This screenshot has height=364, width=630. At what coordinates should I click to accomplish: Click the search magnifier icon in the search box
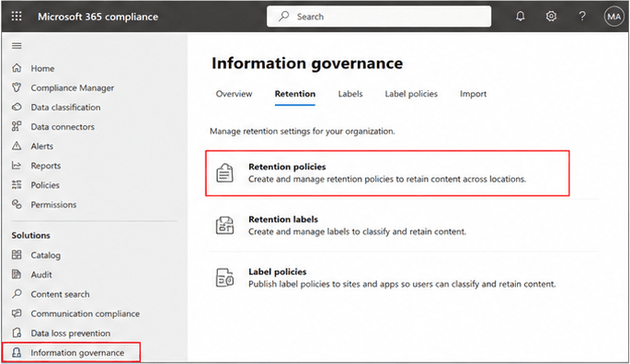[284, 16]
